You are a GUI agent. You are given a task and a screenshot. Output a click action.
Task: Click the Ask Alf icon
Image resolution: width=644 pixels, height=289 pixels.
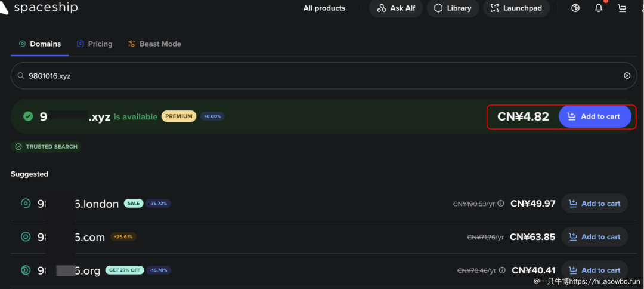pyautogui.click(x=382, y=8)
